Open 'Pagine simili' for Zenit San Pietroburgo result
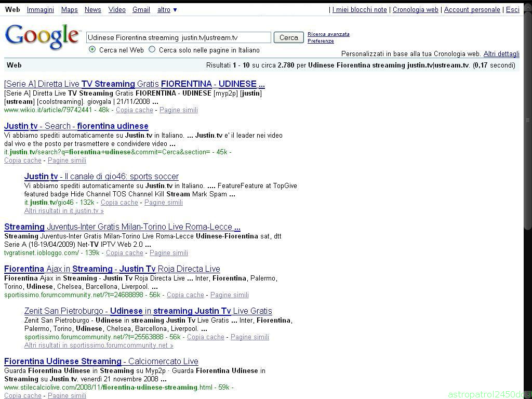This screenshot has height=399, width=532. pos(250,337)
